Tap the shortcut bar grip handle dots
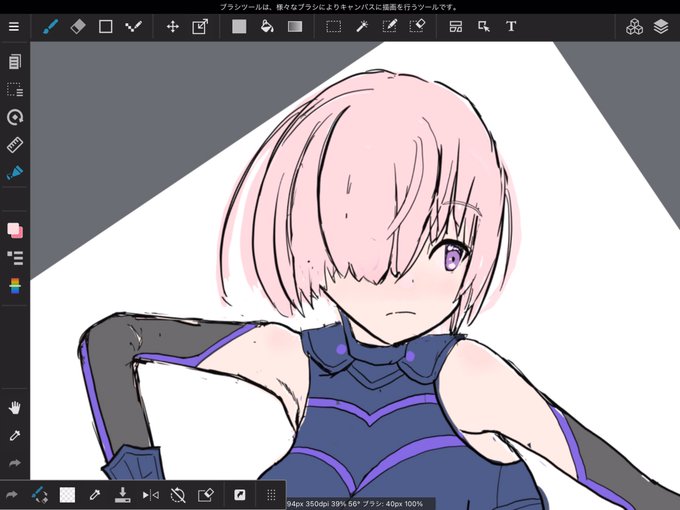This screenshot has height=510, width=680. pyautogui.click(x=271, y=494)
